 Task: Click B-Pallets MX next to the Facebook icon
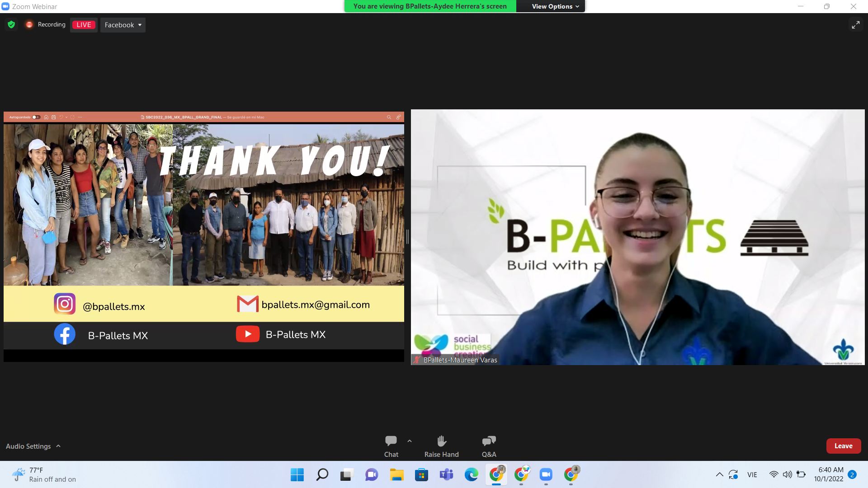(x=118, y=336)
